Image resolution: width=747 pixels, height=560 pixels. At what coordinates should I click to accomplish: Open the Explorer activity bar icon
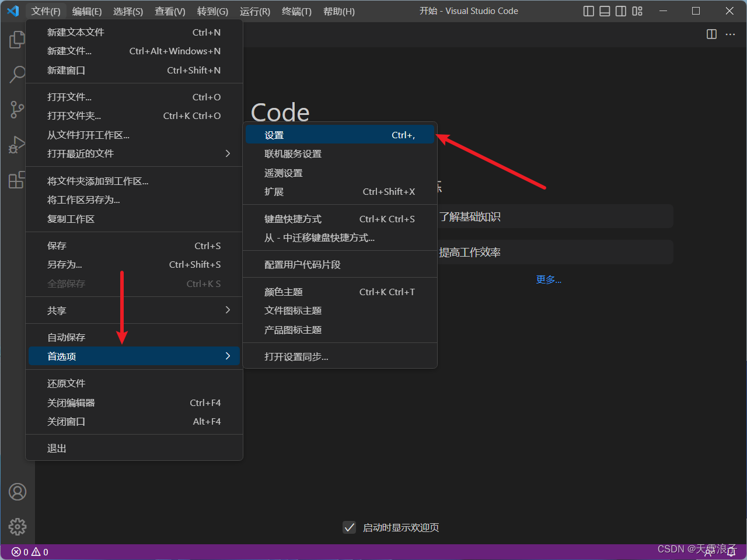click(x=17, y=40)
